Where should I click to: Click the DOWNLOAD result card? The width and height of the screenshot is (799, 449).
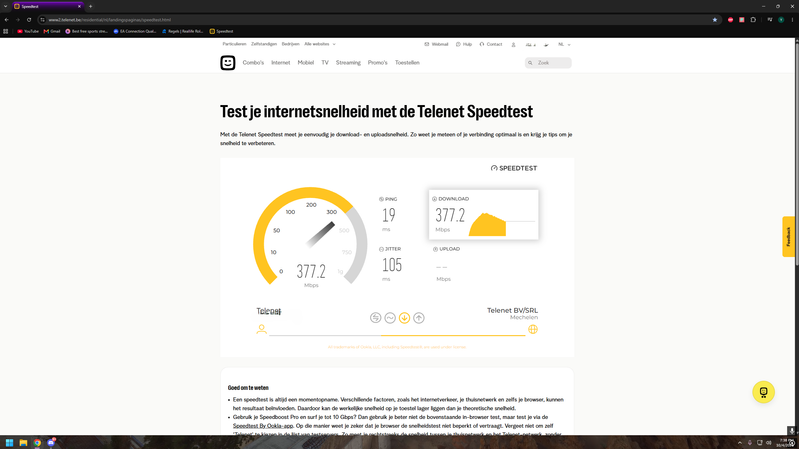point(484,215)
